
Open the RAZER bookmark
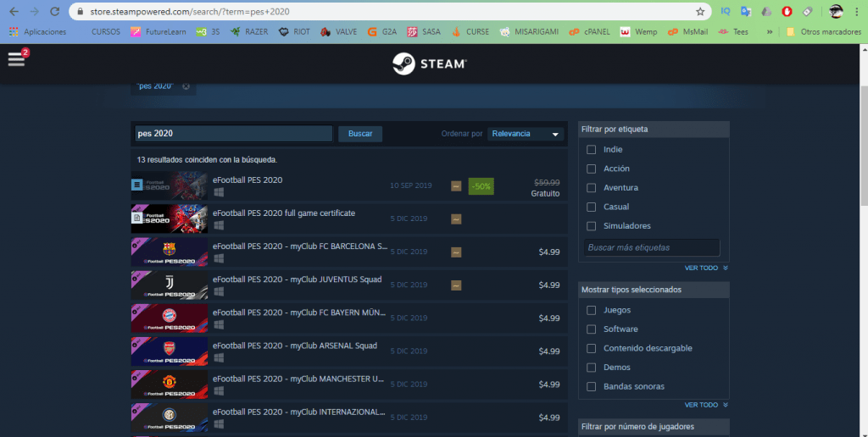pyautogui.click(x=249, y=32)
